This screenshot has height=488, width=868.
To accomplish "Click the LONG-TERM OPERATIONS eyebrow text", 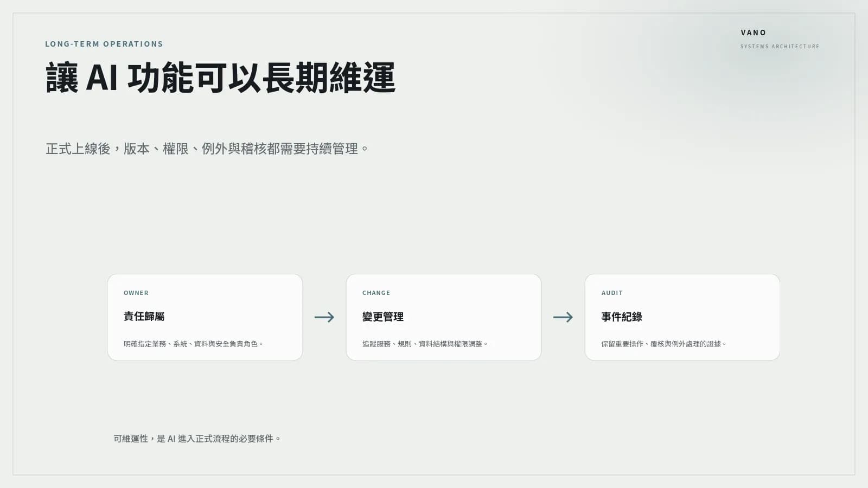I will click(104, 44).
